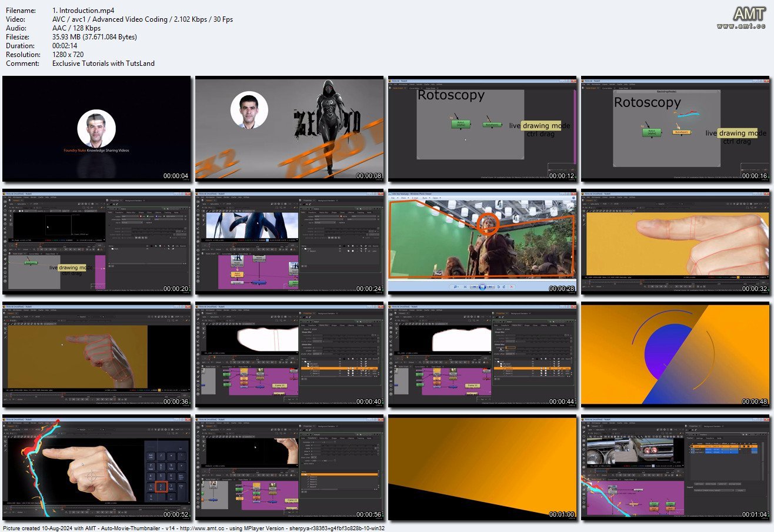774x532 pixels.
Task: Open the frame stamped 00:00:40
Action: [290, 355]
